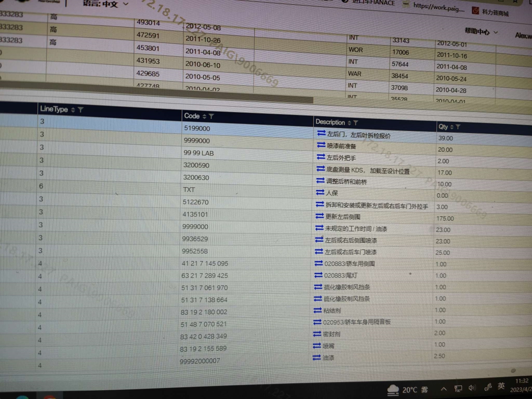This screenshot has width=532, height=399.
Task: Open the https://work.paig... bookmark
Action: click(434, 7)
